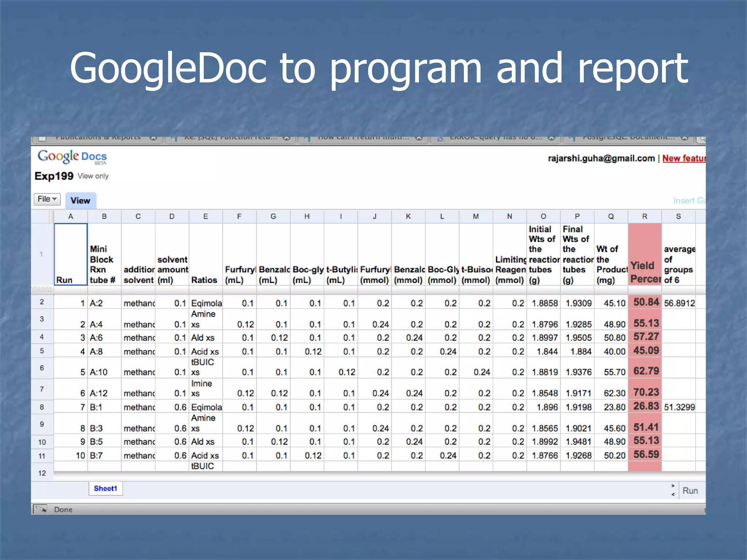
Task: Click the right arrow next to Run box
Action: 673,486
